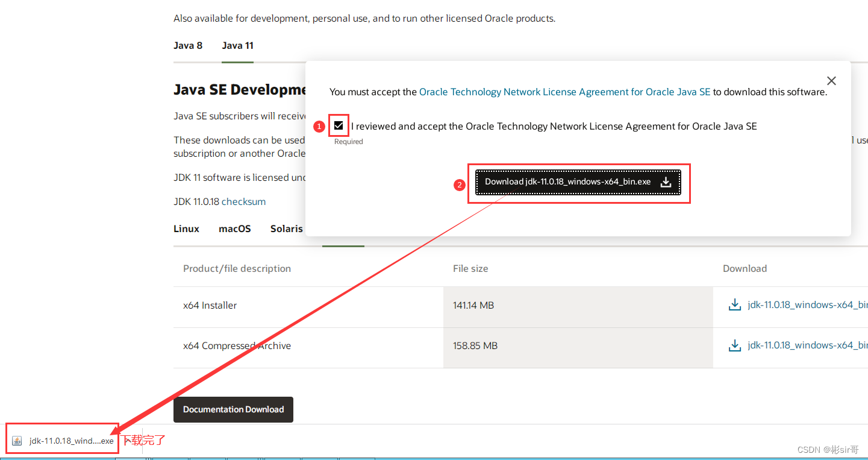Click the x64 Compressed Archive description text

tap(237, 346)
